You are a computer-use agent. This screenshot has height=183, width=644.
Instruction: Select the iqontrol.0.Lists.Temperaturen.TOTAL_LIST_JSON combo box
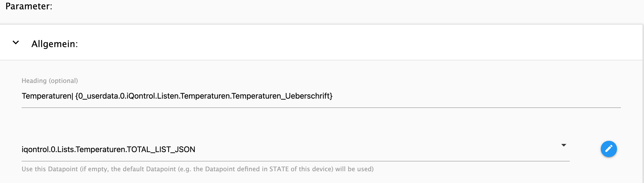pyautogui.click(x=295, y=149)
